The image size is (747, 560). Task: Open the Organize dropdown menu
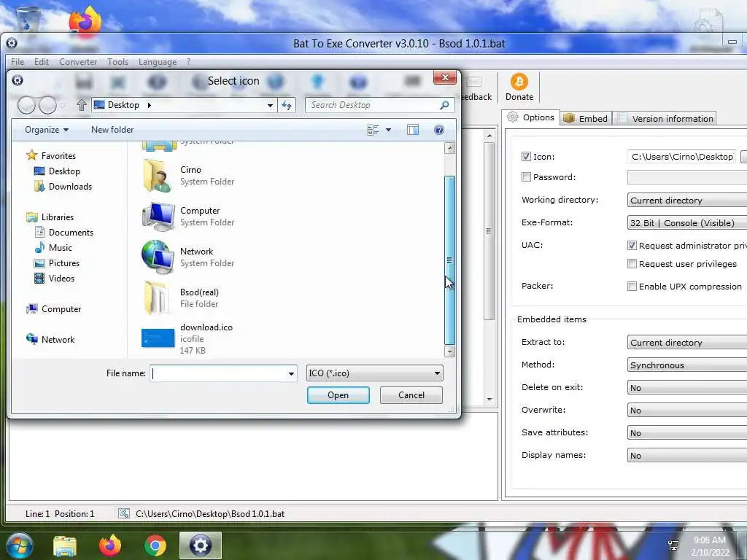coord(47,130)
